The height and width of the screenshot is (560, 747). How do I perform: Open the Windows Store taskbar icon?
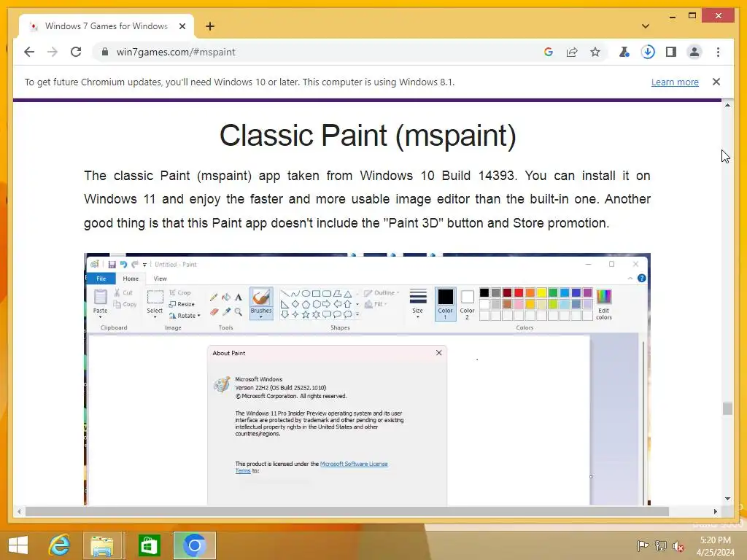tap(149, 545)
